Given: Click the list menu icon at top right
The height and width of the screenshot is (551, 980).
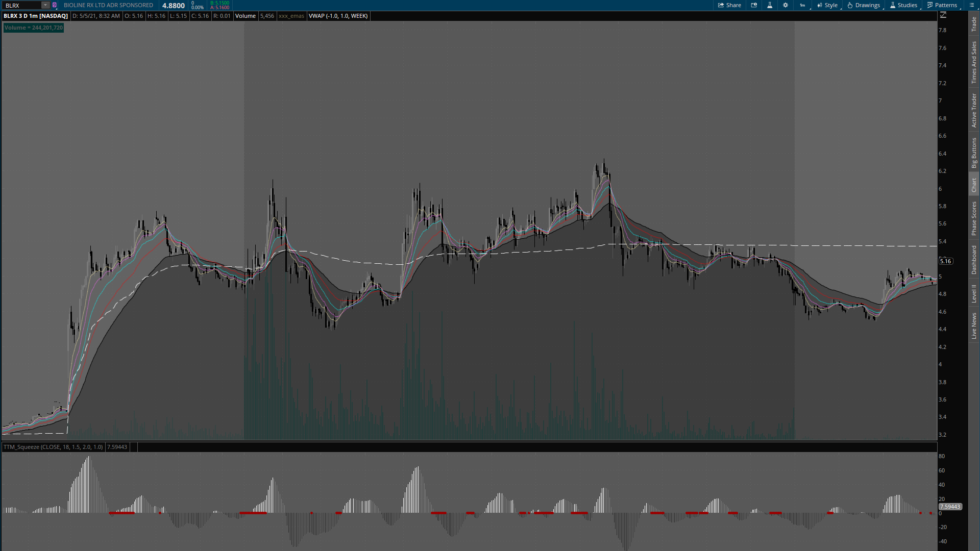Looking at the screenshot, I should pyautogui.click(x=972, y=5).
